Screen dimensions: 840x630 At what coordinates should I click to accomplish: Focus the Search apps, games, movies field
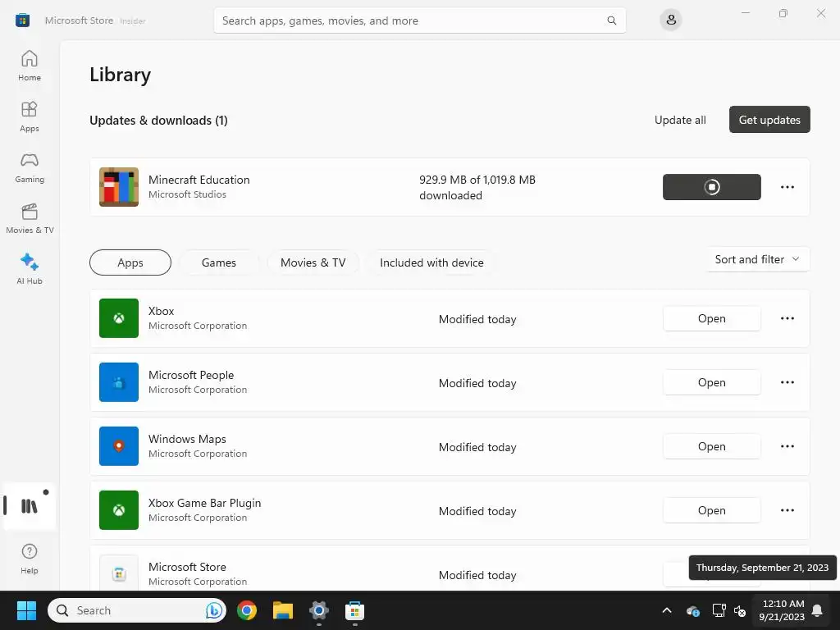point(419,21)
